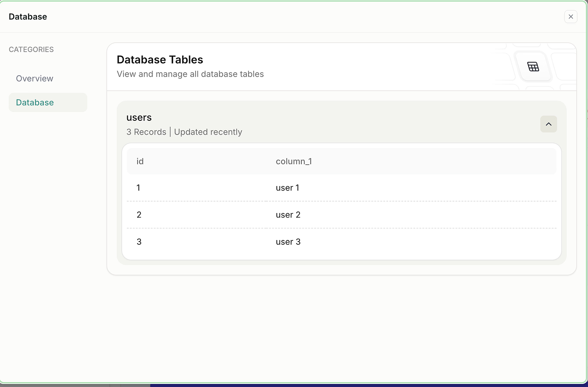Click the "3 Records" text

coord(146,132)
